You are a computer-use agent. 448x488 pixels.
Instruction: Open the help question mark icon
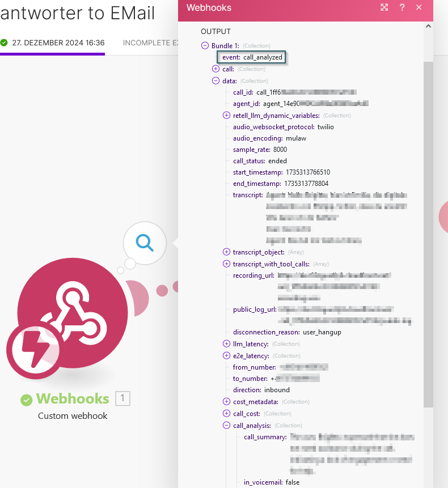click(x=402, y=7)
